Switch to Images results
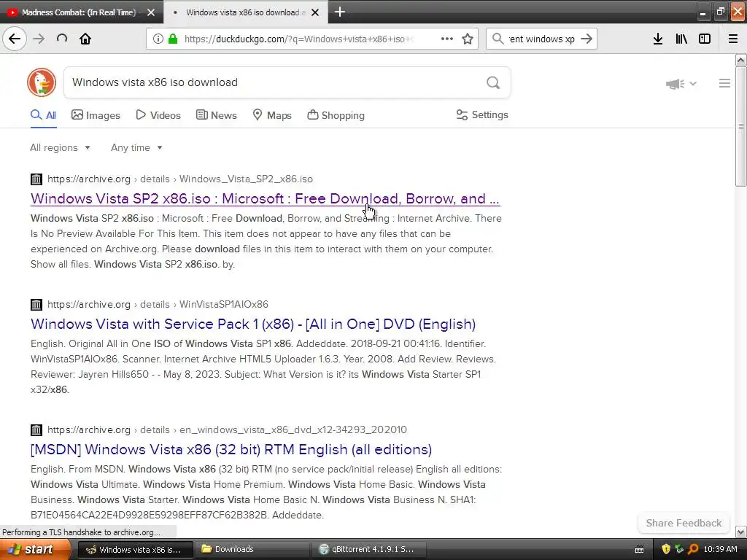 (96, 115)
